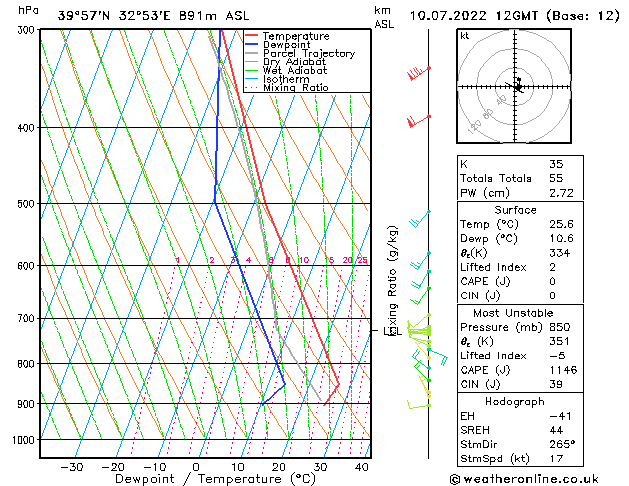The width and height of the screenshot is (629, 486).
Task: Click the 'EH' value '-41'
Action: [560, 416]
